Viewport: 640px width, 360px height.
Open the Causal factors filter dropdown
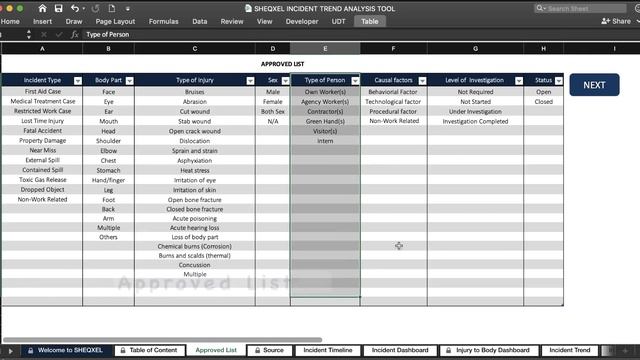422,81
